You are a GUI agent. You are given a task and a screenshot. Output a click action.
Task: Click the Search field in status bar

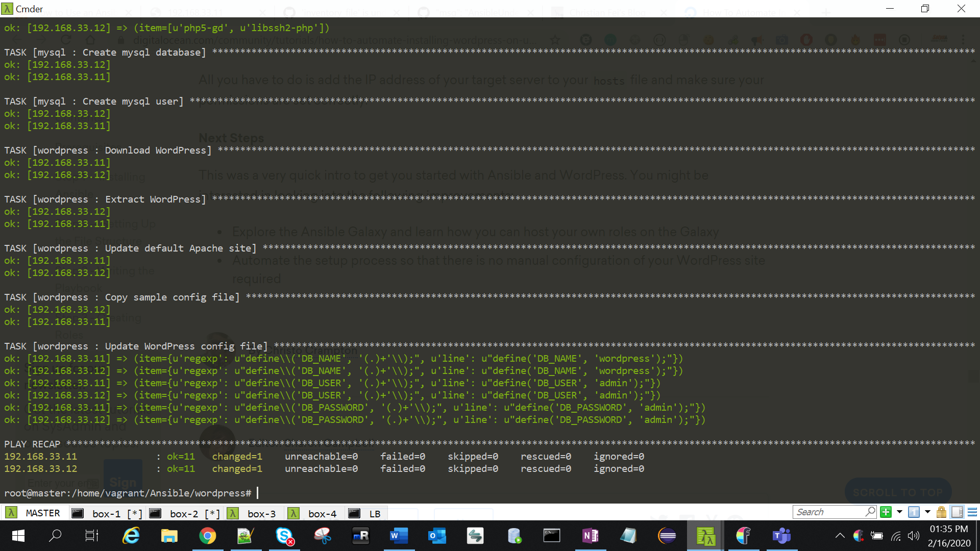(x=827, y=512)
